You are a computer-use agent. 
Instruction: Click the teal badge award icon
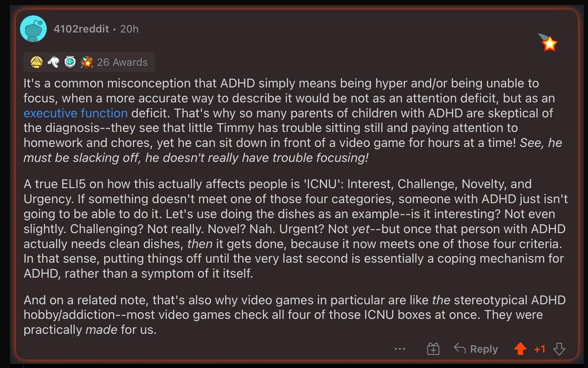(x=70, y=62)
